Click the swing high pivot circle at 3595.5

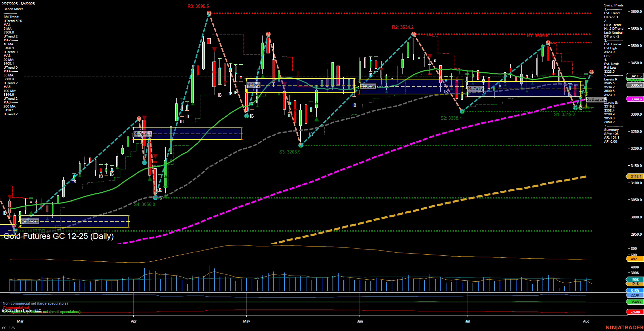[209, 13]
